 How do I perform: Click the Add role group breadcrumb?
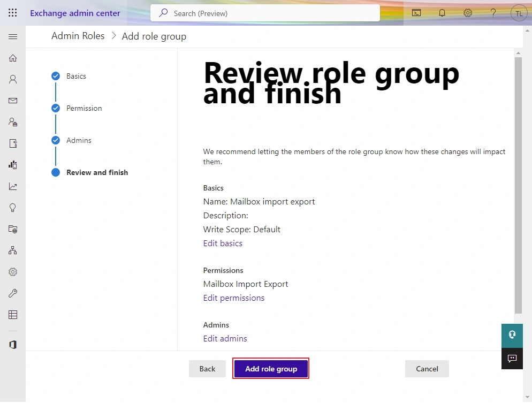click(154, 36)
